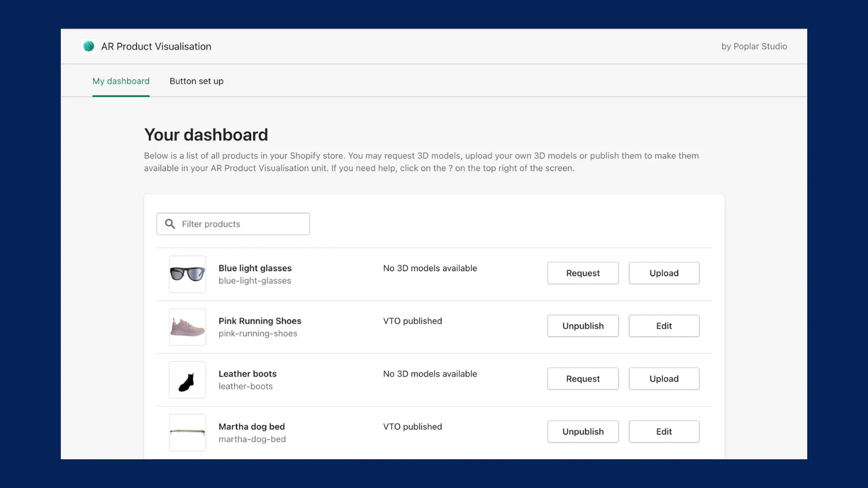Click No 3D models status for Blue light glasses

[x=430, y=268]
